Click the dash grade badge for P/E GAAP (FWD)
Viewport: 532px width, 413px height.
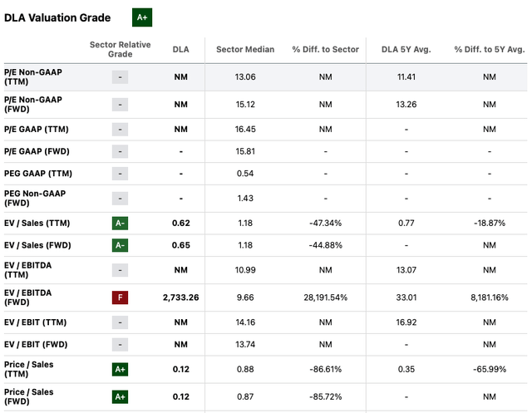(120, 151)
